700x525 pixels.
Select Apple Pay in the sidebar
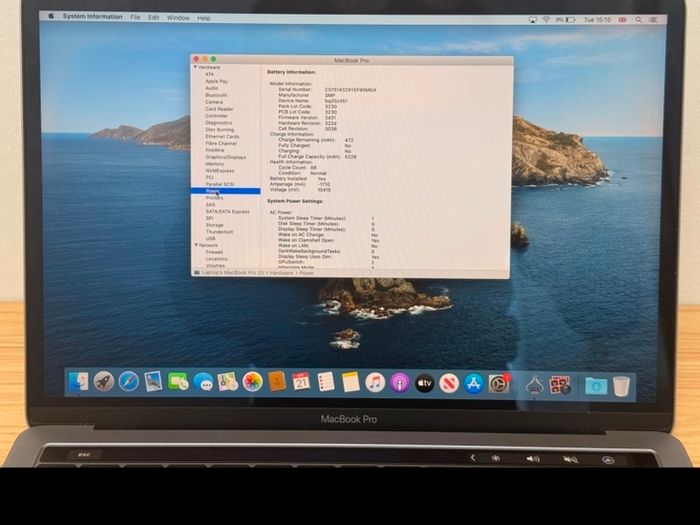(x=217, y=81)
